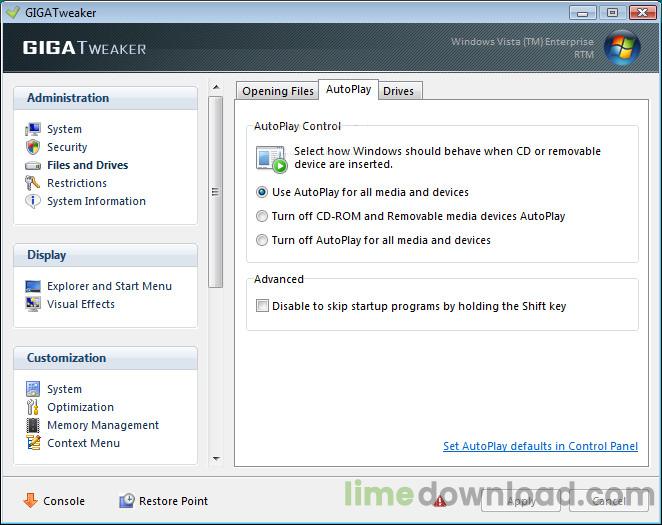This screenshot has width=662, height=525.
Task: Click the drive icon beside Files and Drives
Action: (x=33, y=165)
